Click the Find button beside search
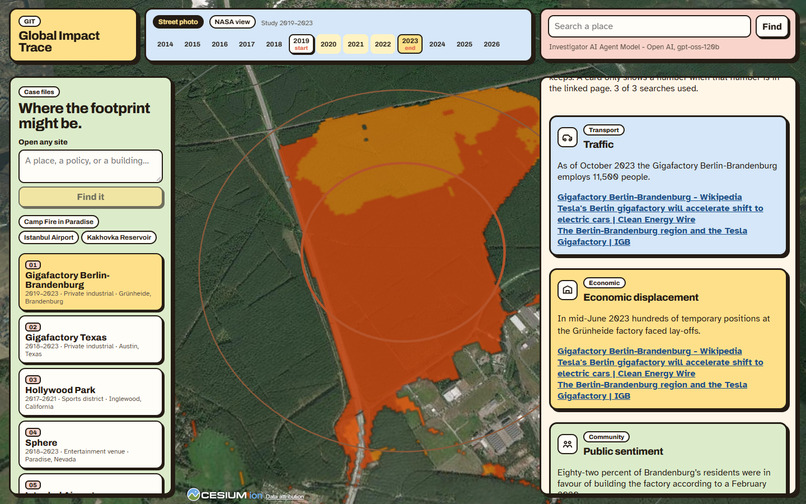Screen dimensions: 806x504 tap(772, 26)
